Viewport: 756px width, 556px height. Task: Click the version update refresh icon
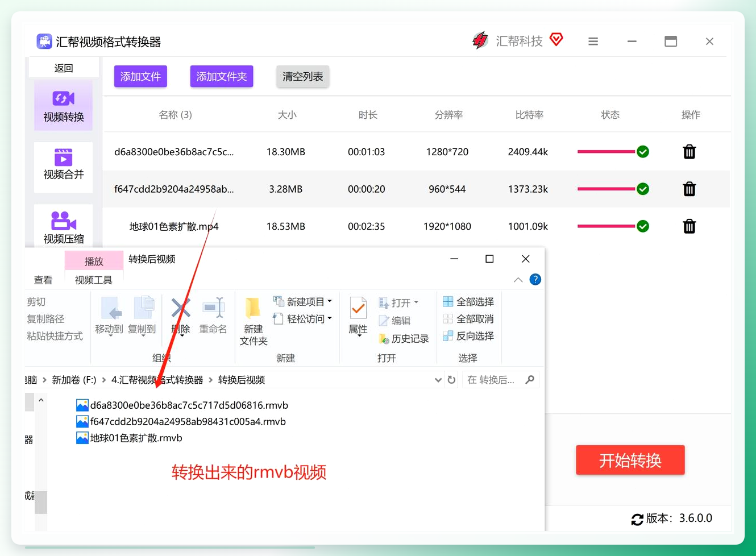coord(637,519)
